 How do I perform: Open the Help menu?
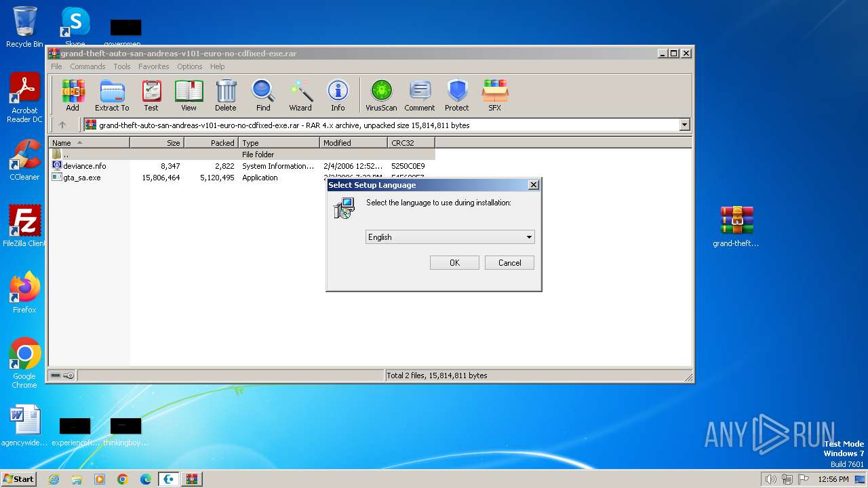(217, 66)
